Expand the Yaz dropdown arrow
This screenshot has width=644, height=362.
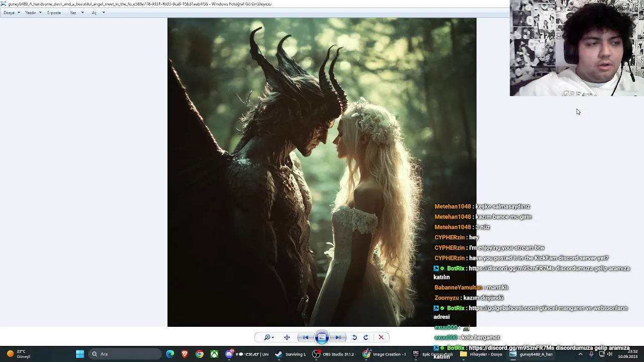pyautogui.click(x=83, y=13)
